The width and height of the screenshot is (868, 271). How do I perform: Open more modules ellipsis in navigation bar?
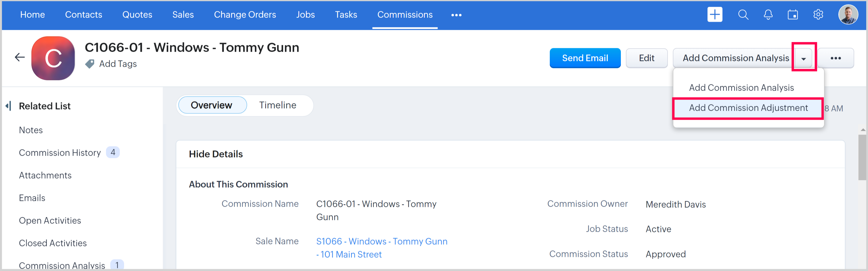coord(456,15)
